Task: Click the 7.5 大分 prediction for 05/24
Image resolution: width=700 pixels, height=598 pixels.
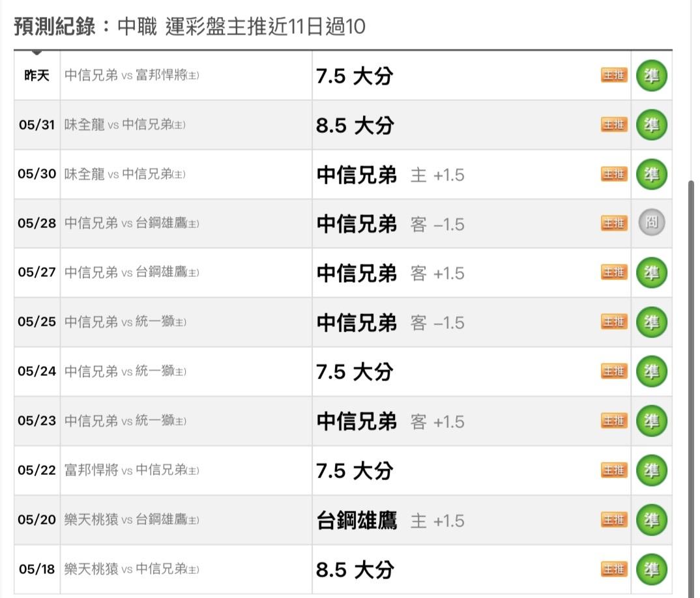Action: [355, 372]
